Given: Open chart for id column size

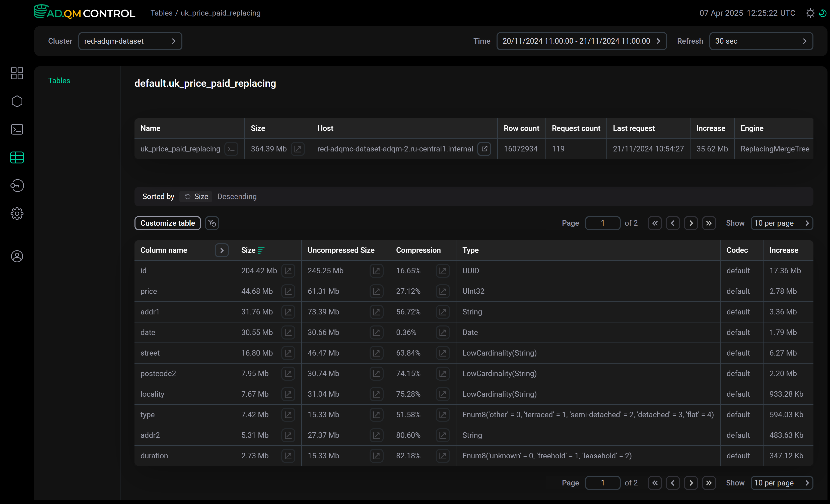Looking at the screenshot, I should click(288, 271).
